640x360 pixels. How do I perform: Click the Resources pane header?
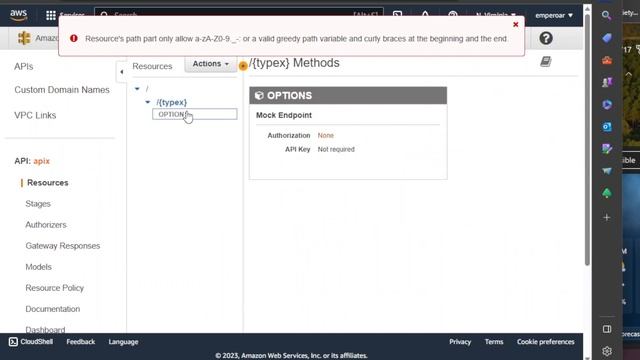152,66
